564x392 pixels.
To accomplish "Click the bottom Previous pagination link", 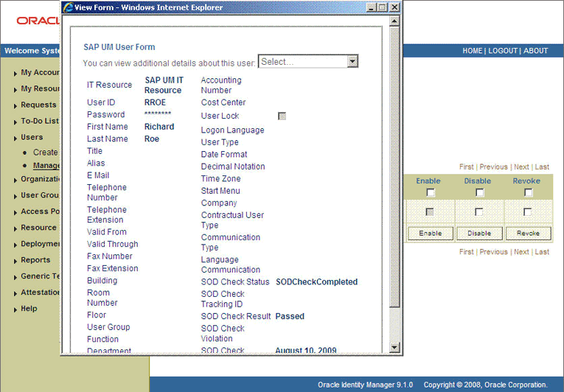I will point(493,252).
